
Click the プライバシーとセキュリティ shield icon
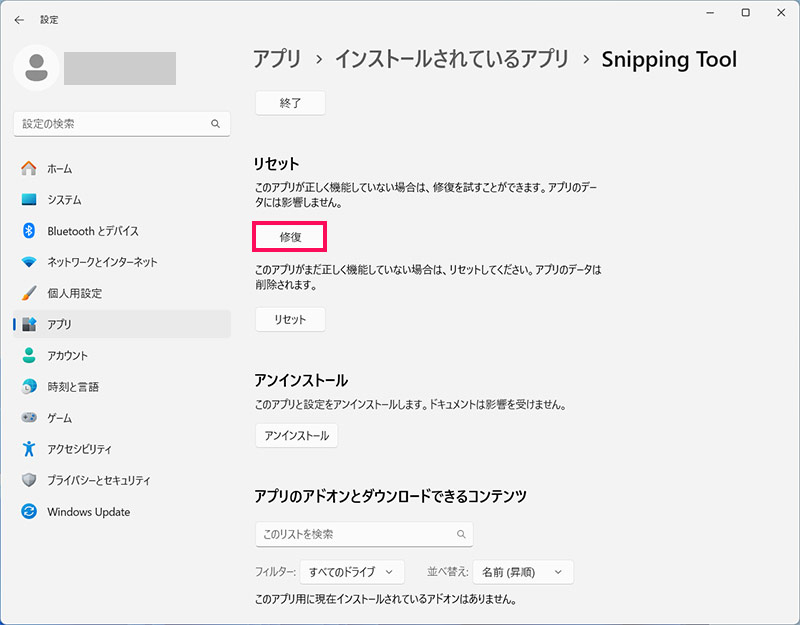pos(29,480)
